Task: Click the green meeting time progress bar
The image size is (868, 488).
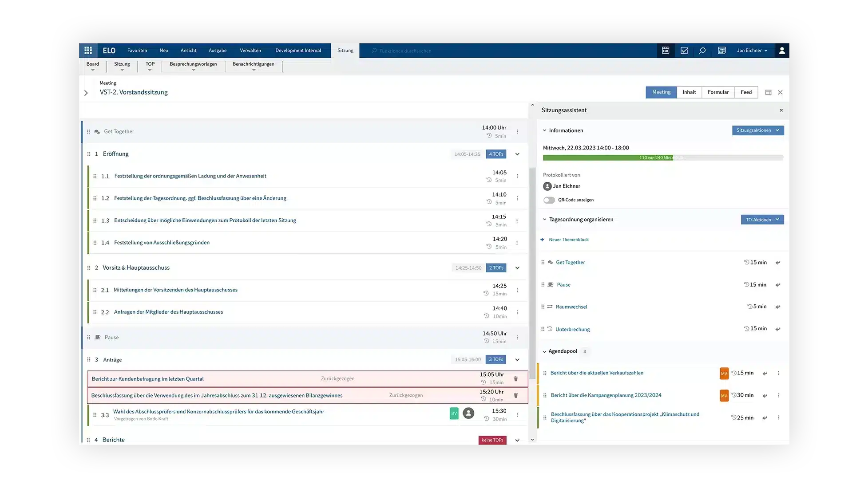Action: 607,158
